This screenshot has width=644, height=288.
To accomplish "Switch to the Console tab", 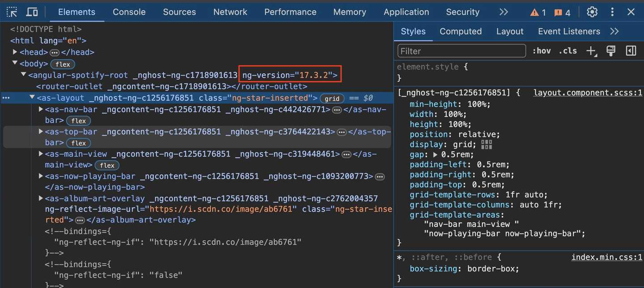I will click(x=129, y=12).
